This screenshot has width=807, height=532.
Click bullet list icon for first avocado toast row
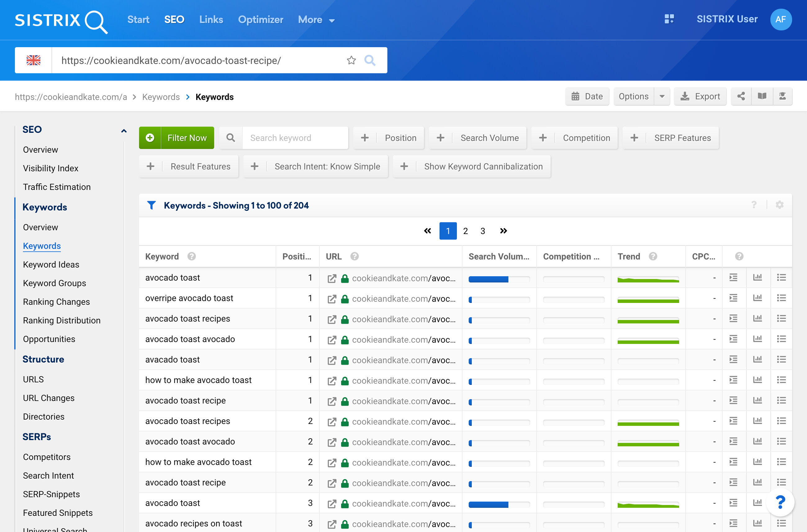pyautogui.click(x=781, y=277)
